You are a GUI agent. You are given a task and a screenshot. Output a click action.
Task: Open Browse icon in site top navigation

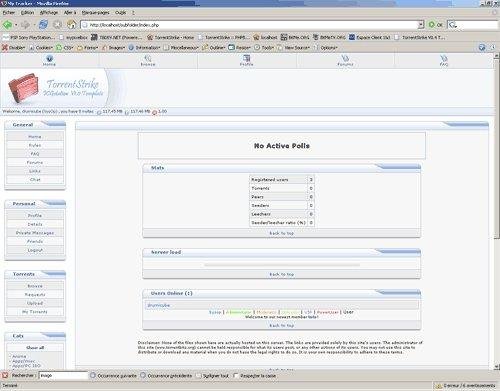(x=148, y=58)
